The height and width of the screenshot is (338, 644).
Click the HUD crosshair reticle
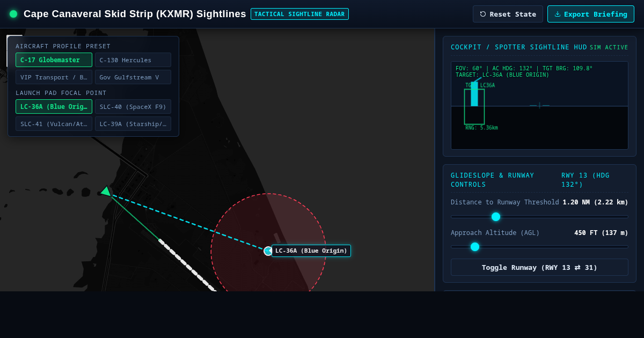(539, 106)
